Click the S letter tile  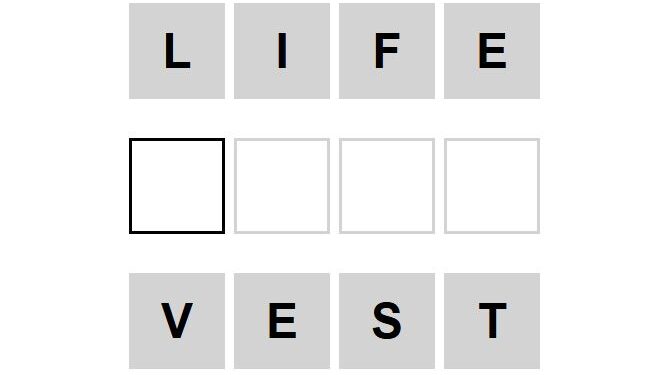(387, 321)
